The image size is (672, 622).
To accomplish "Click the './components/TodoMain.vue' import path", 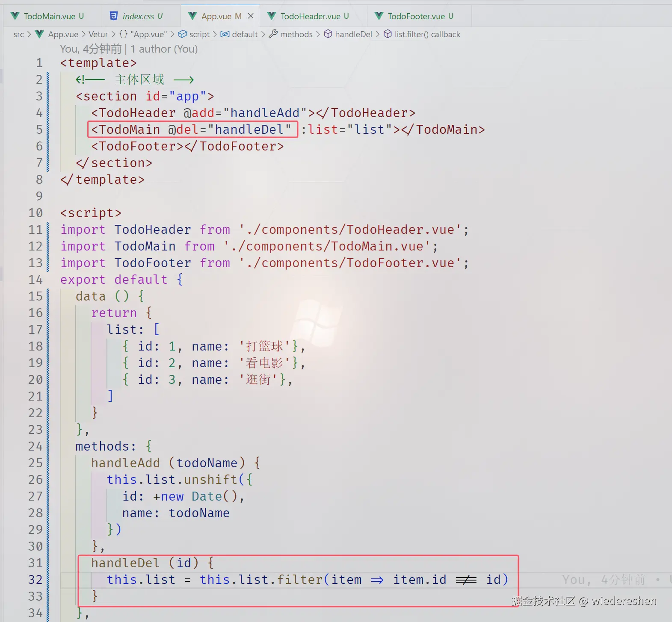I will pos(327,246).
